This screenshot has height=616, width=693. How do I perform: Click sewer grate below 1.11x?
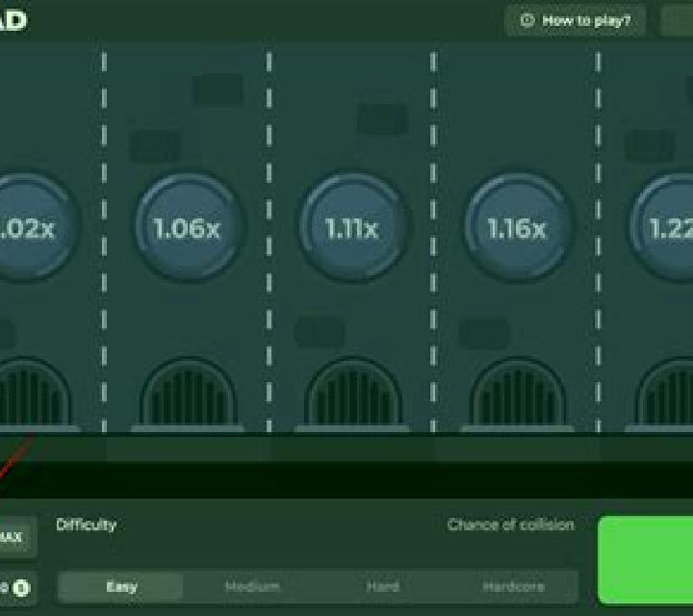(353, 394)
